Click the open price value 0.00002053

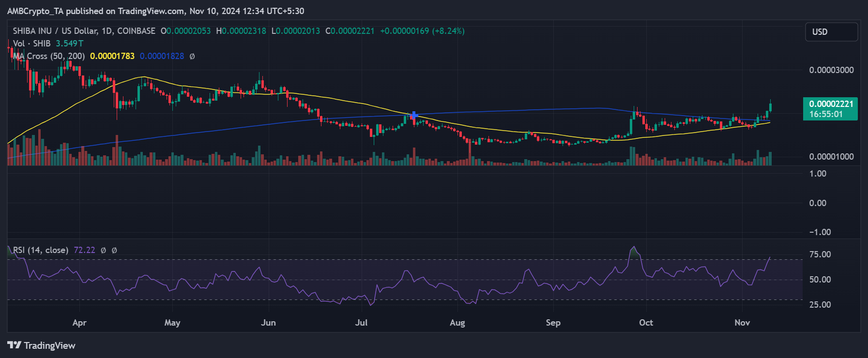pos(188,31)
